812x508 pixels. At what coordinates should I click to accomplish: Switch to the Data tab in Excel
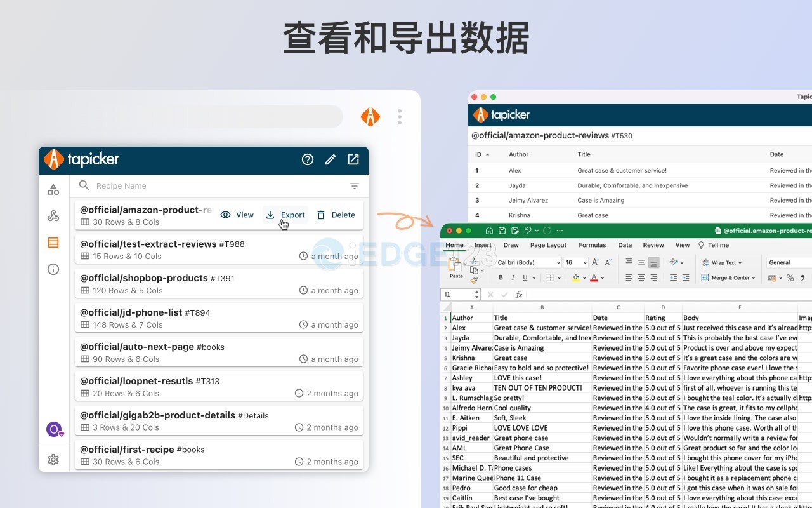625,245
